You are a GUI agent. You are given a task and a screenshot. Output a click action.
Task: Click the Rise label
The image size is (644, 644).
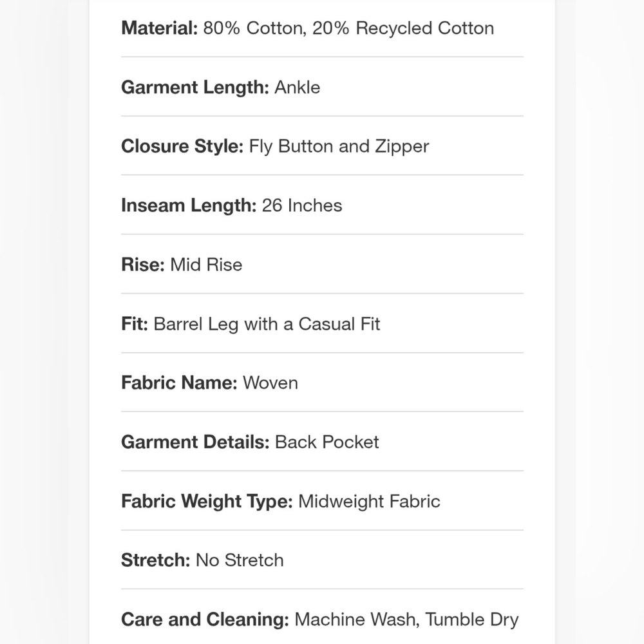tap(143, 265)
